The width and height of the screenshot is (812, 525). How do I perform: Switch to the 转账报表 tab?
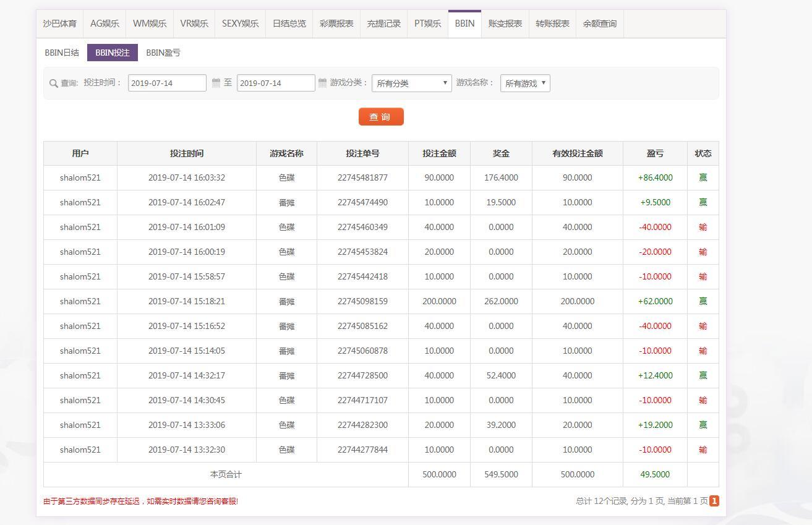pyautogui.click(x=552, y=23)
